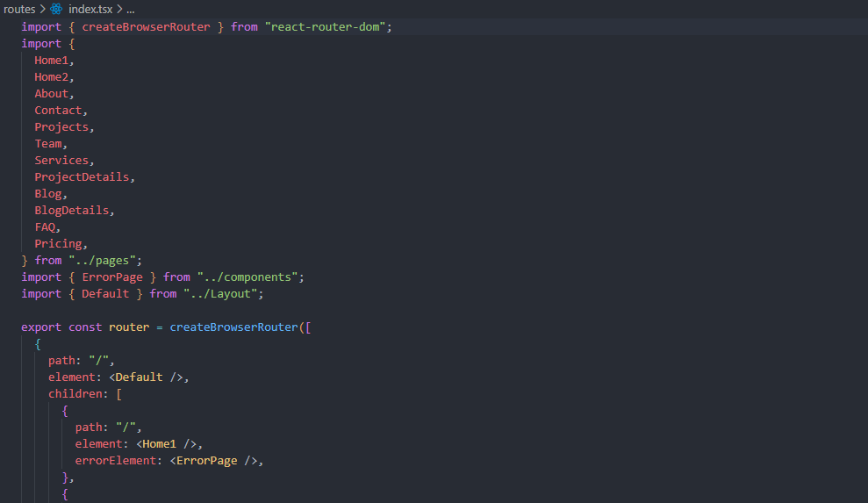Click createBrowserRouter in the first import line

[x=147, y=26]
